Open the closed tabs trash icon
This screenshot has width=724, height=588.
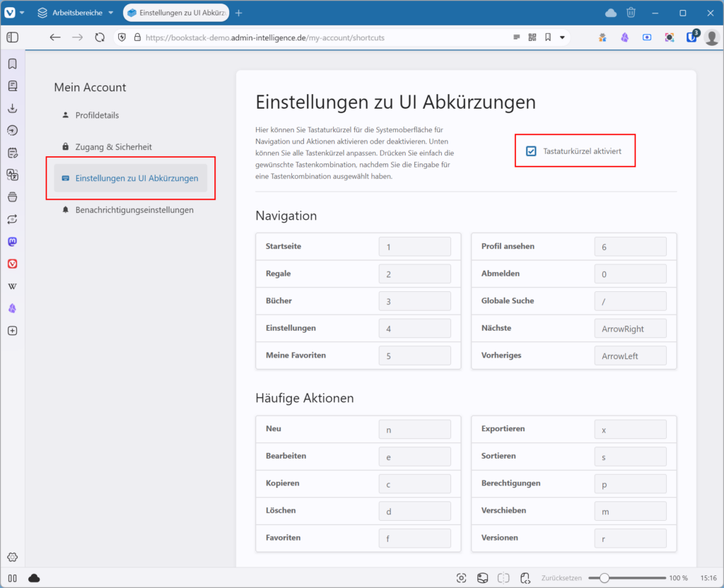coord(631,13)
